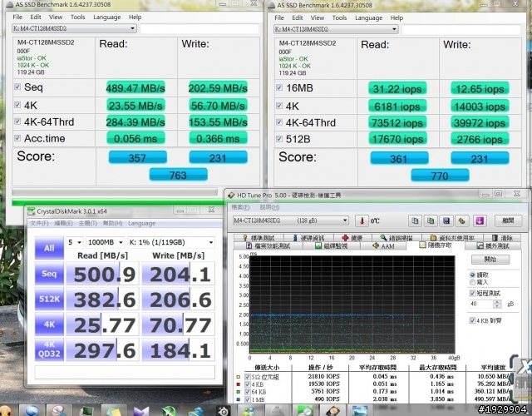Toggle HD Tune 64 KB transfer size checkbox

coord(248,392)
